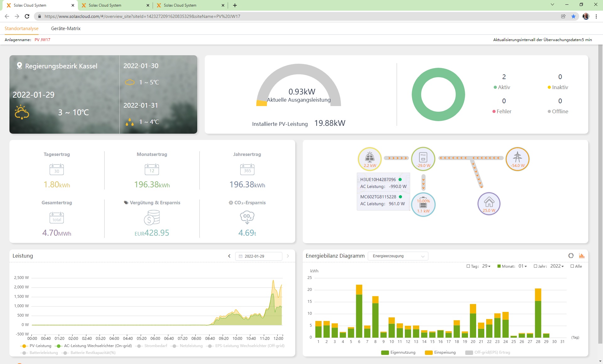Image resolution: width=603 pixels, height=364 pixels.
Task: Open the Standortanalyse tab
Action: point(21,29)
